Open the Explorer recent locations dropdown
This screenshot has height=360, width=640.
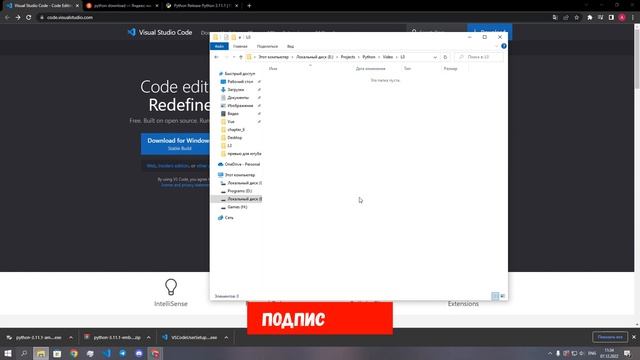pos(234,57)
